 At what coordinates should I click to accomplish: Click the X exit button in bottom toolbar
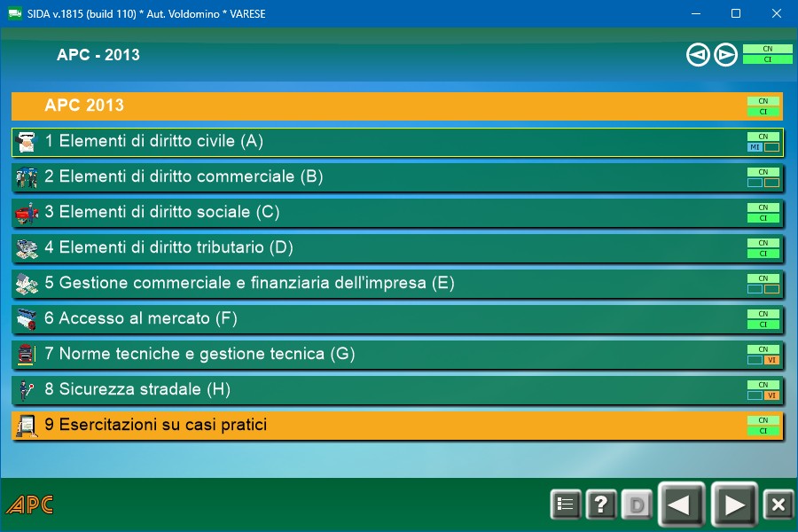pos(778,505)
